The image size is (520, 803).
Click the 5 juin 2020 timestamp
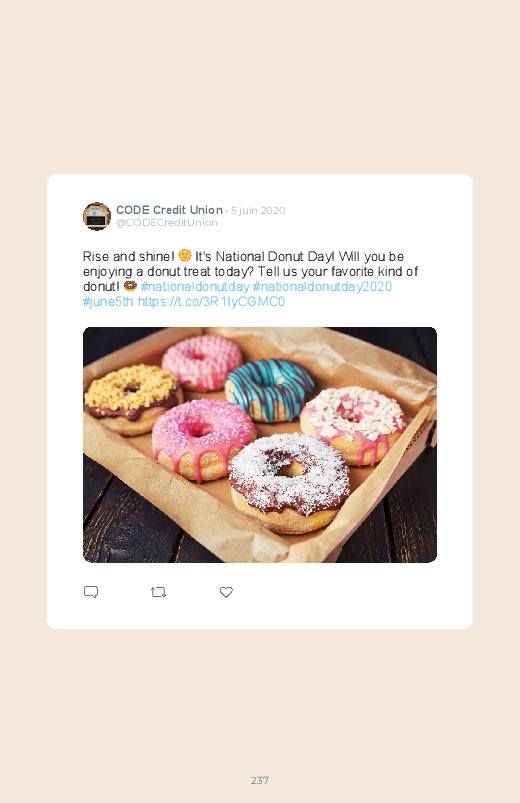coord(258,210)
